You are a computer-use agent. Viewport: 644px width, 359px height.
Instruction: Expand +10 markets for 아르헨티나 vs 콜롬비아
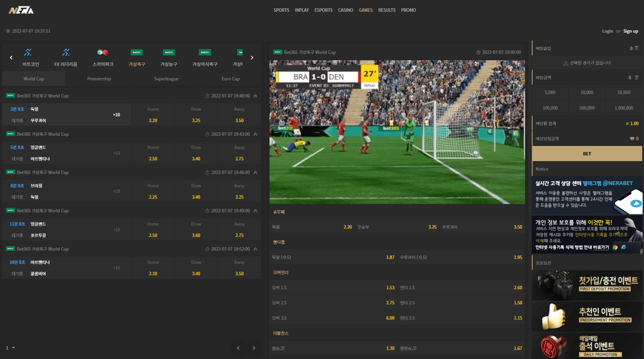(x=116, y=268)
